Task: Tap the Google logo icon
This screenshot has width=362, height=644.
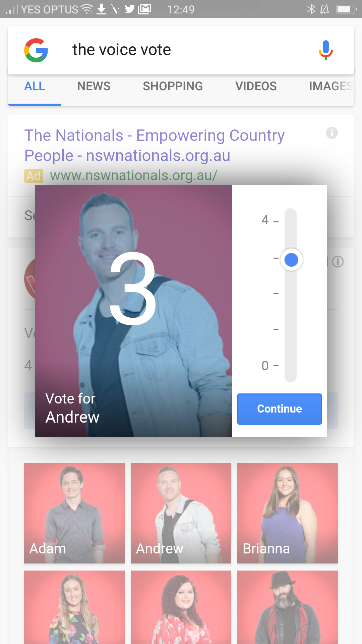Action: 36,50
